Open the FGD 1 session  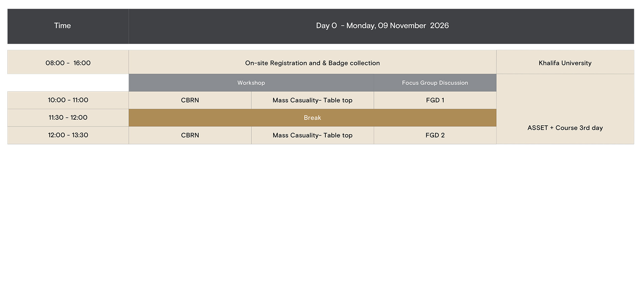point(435,100)
